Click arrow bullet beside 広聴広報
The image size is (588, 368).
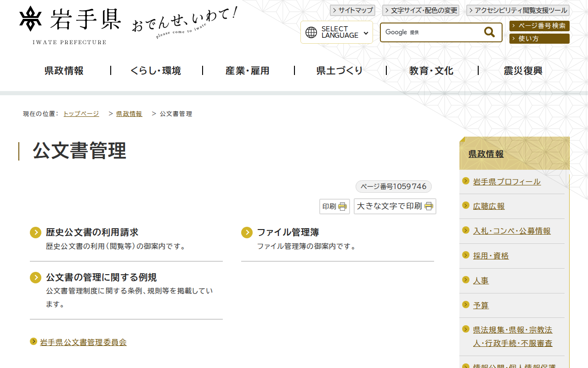pyautogui.click(x=466, y=206)
